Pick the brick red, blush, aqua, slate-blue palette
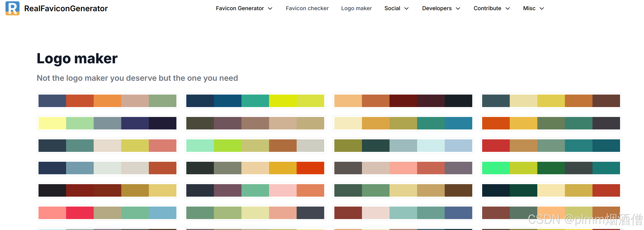The image size is (644, 230). point(403,213)
